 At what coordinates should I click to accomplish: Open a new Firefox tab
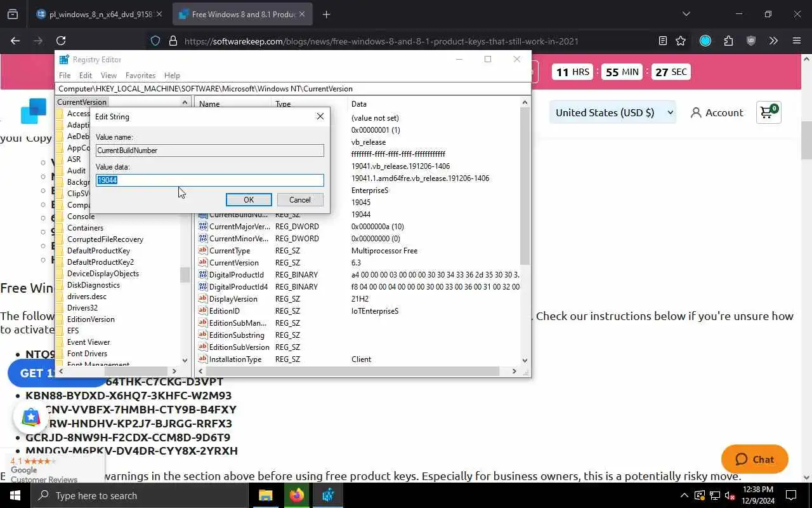tap(326, 14)
